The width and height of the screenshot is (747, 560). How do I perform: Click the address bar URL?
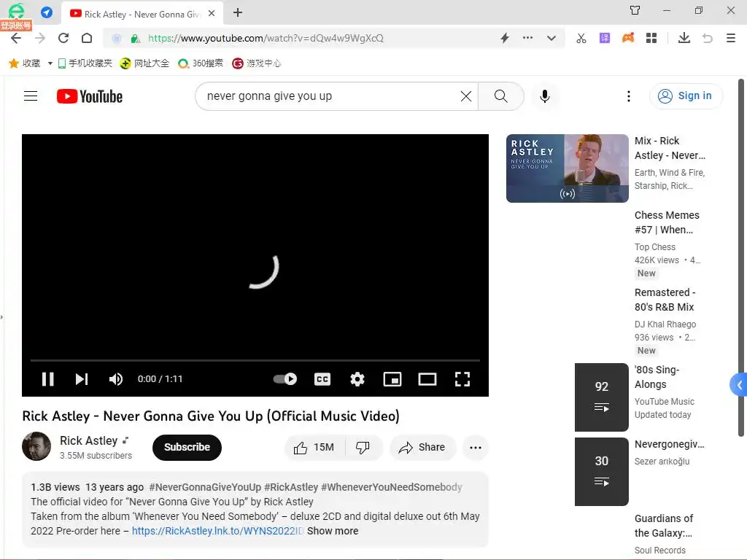(x=266, y=38)
